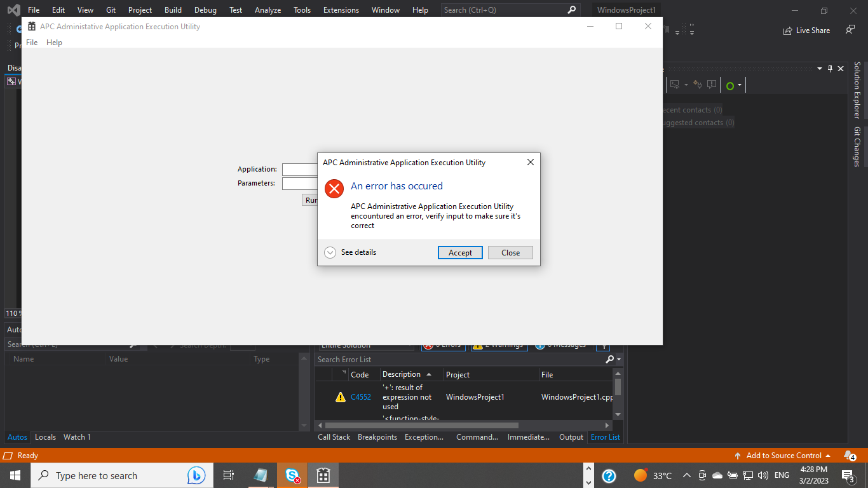The width and height of the screenshot is (868, 488).
Task: Open the Windows Start menu
Action: click(x=15, y=475)
